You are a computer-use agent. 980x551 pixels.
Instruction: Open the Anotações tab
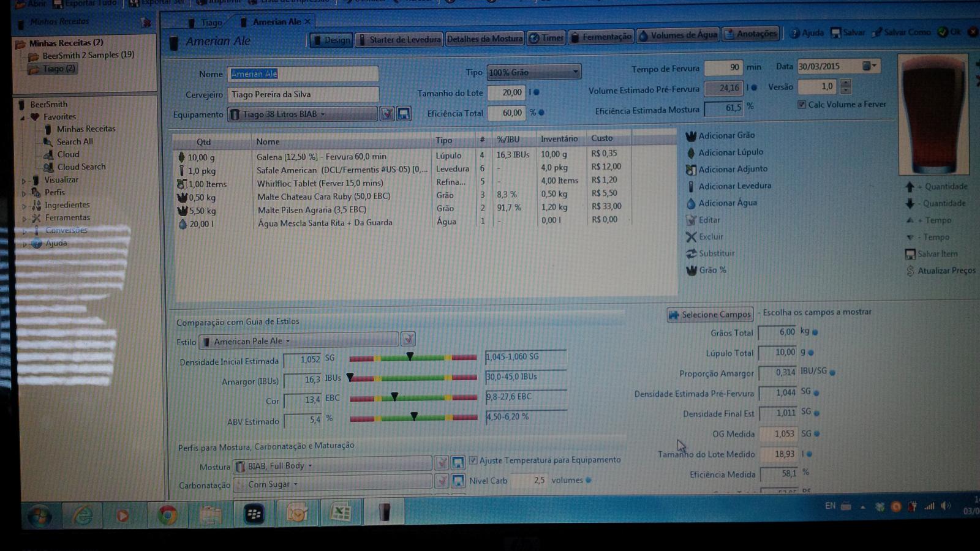[x=750, y=34]
